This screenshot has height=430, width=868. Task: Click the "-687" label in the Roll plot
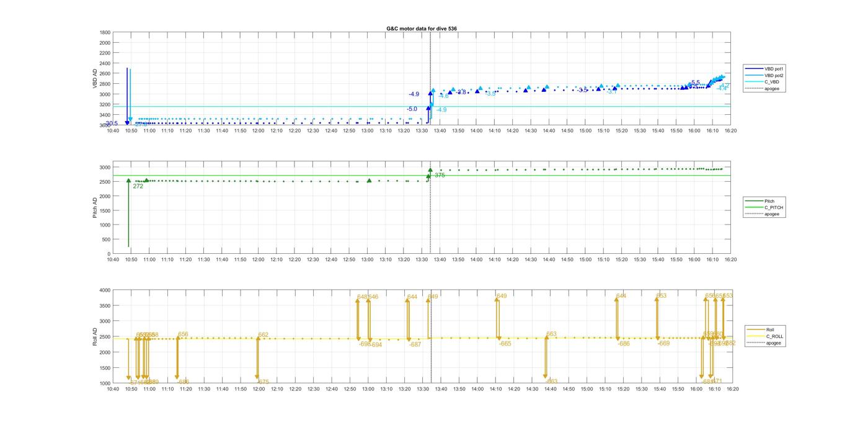tap(415, 344)
